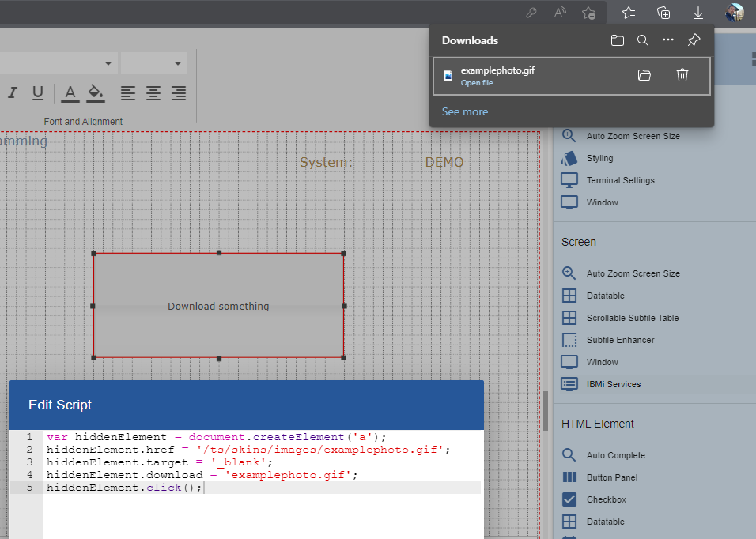The width and height of the screenshot is (756, 539).
Task: Pin the Downloads panel
Action: pyautogui.click(x=694, y=40)
